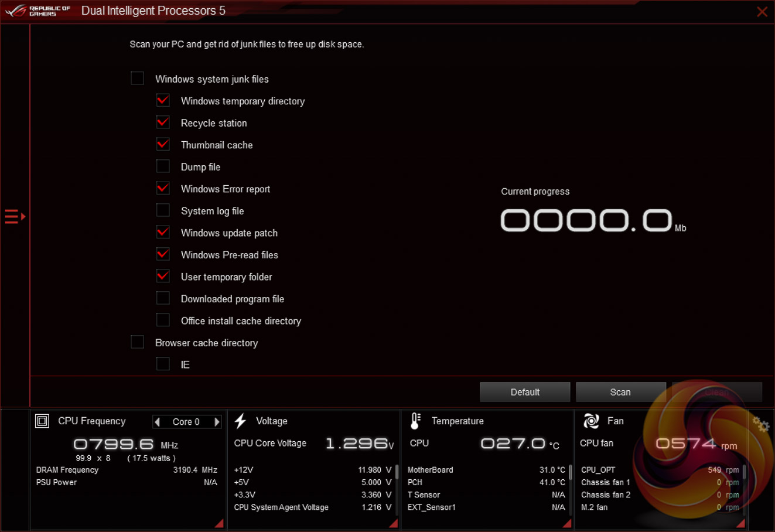Click the 'M.2 fan' row
Image resolution: width=775 pixels, height=532 pixels.
click(660, 507)
